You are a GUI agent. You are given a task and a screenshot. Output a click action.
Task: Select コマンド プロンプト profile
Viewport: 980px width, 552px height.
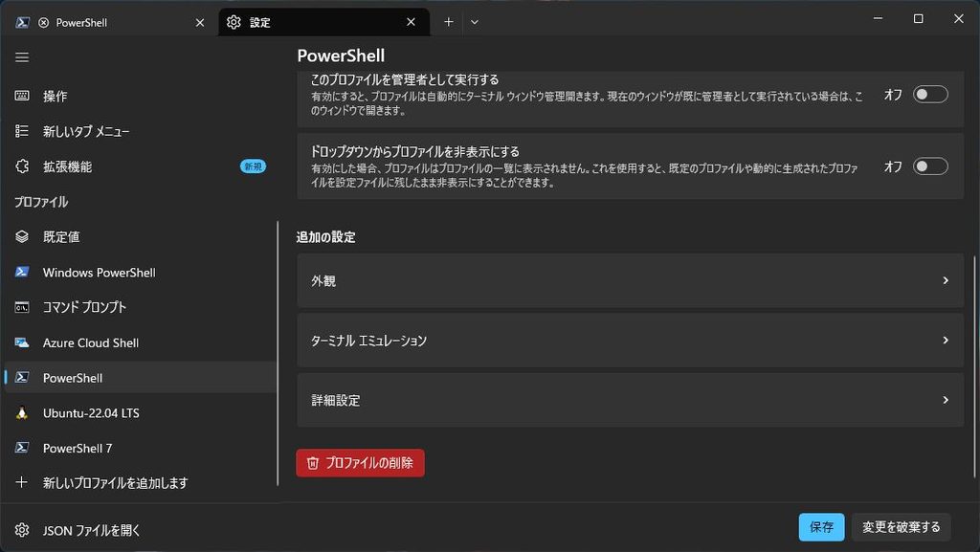[140, 307]
